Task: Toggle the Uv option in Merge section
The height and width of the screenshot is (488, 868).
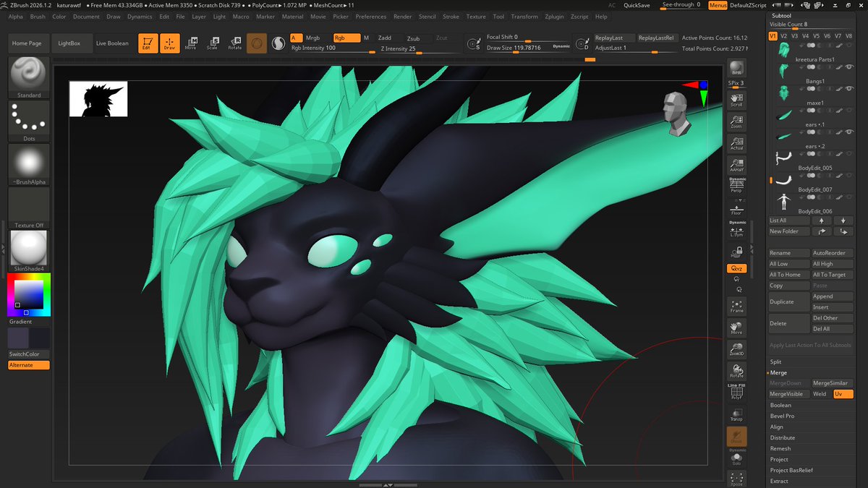Action: point(843,394)
